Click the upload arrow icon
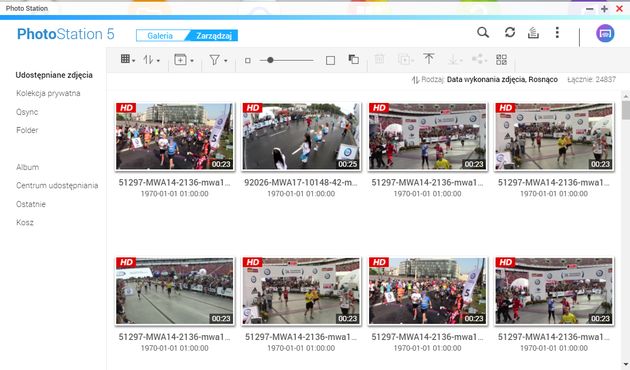Viewport: 630px width, 370px height. point(429,59)
